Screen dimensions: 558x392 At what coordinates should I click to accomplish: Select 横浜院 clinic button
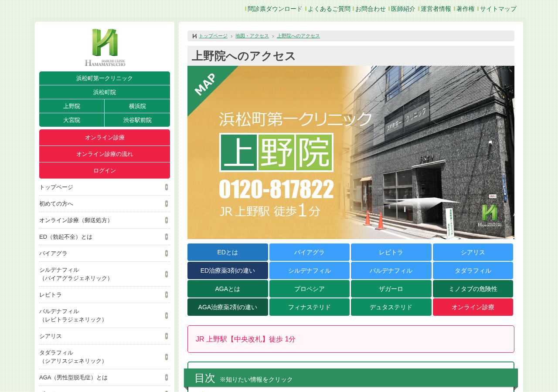point(137,106)
